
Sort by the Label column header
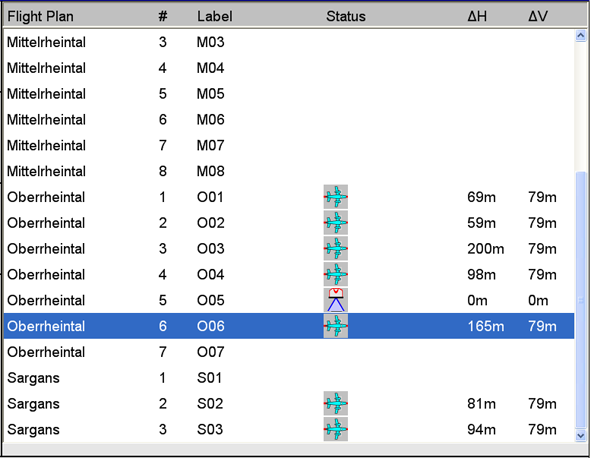214,17
